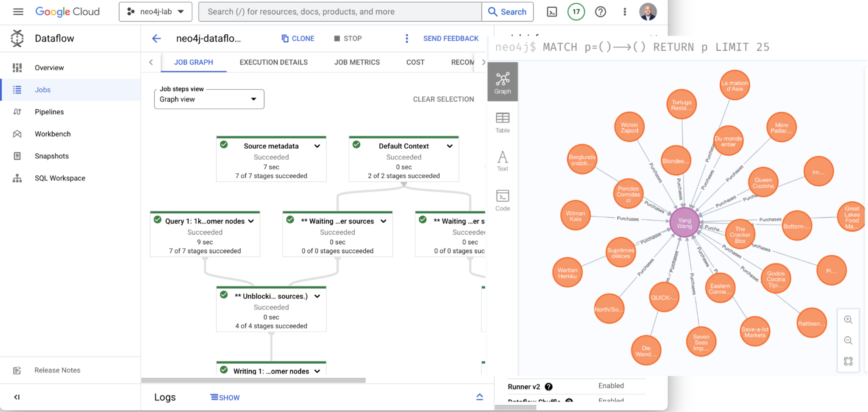The width and height of the screenshot is (868, 412).
Task: Select the orange The Cracker Box node
Action: 740,235
